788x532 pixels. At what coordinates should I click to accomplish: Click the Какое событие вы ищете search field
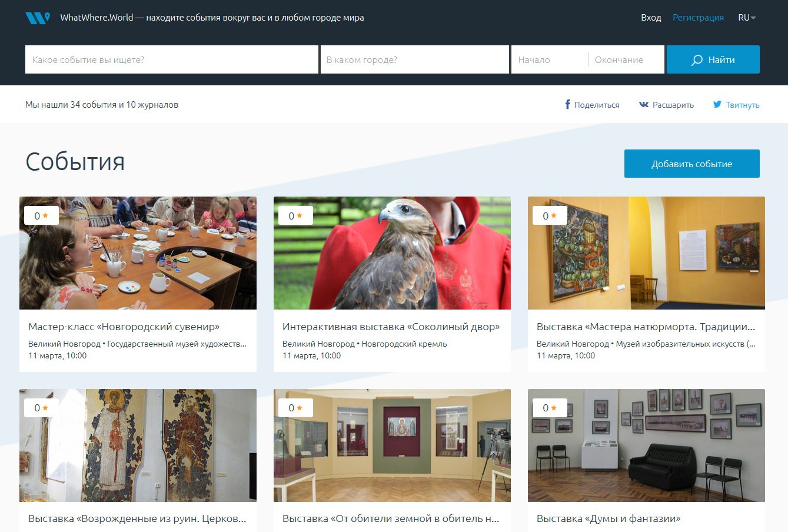pyautogui.click(x=172, y=59)
